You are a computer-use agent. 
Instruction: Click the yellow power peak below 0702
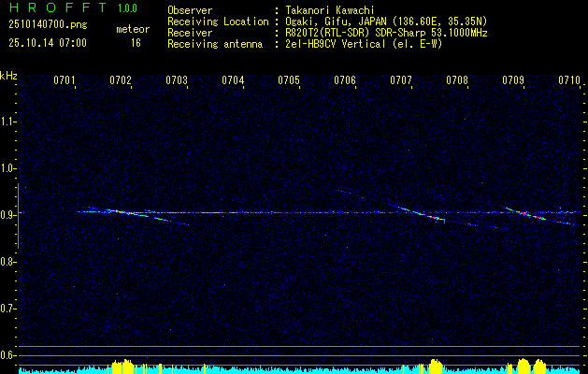123,367
